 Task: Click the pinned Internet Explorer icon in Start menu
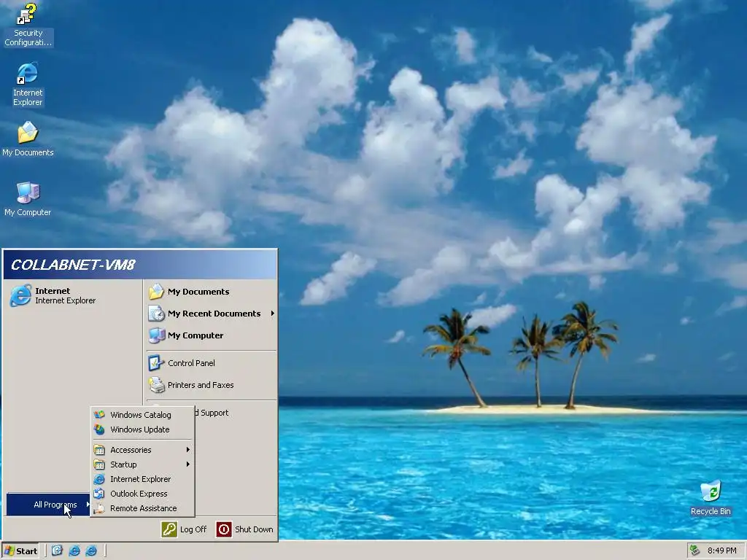point(20,296)
